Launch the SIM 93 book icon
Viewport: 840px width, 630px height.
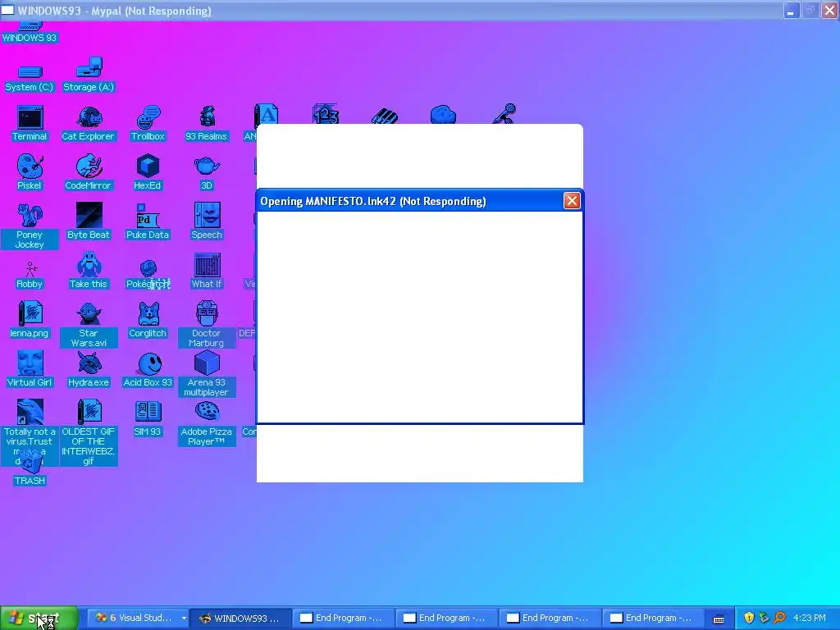point(148,418)
